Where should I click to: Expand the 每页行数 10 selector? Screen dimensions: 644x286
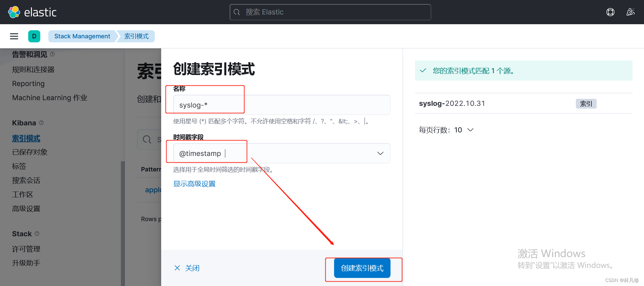click(446, 130)
